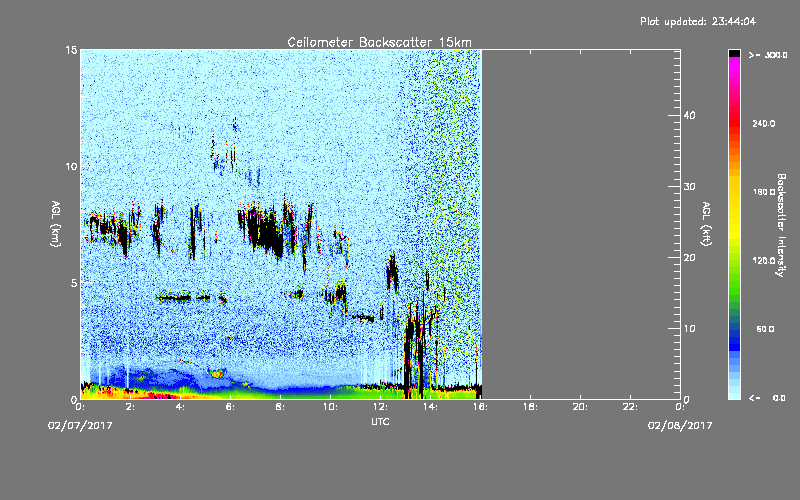800x500 pixels.
Task: Click the '6:' hour tick label
Action: (231, 407)
